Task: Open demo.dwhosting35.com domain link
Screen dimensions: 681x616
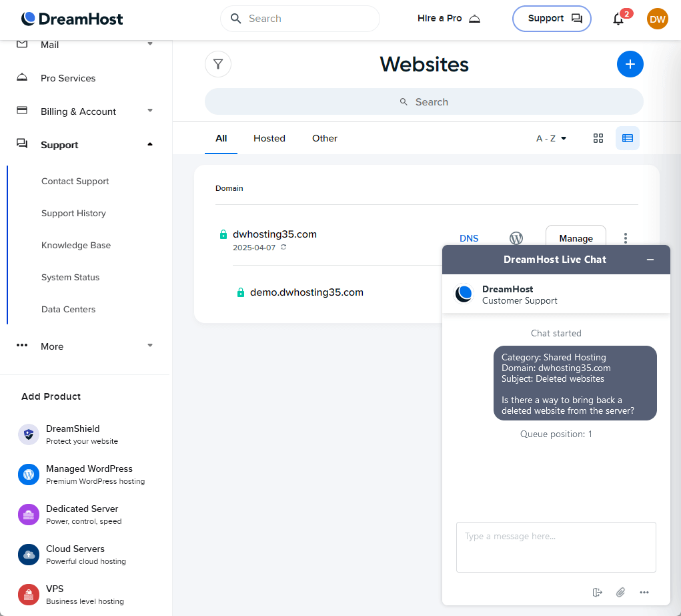Action: click(307, 292)
